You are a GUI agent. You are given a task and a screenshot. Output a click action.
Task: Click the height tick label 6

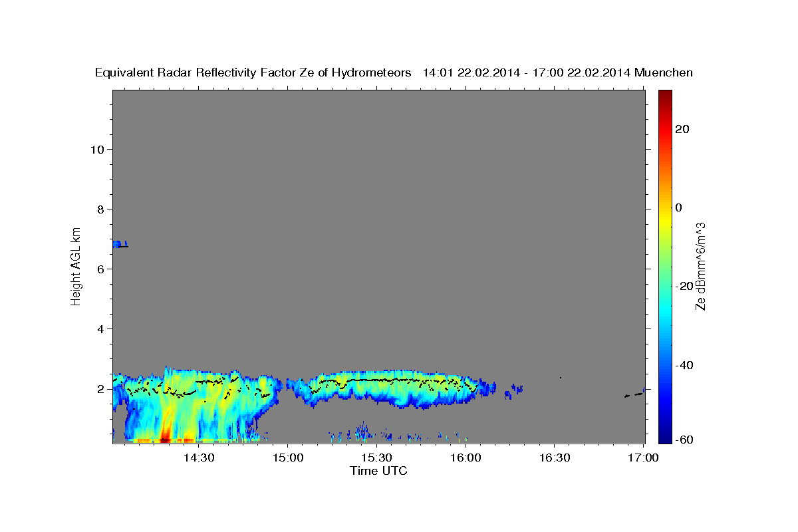[101, 269]
